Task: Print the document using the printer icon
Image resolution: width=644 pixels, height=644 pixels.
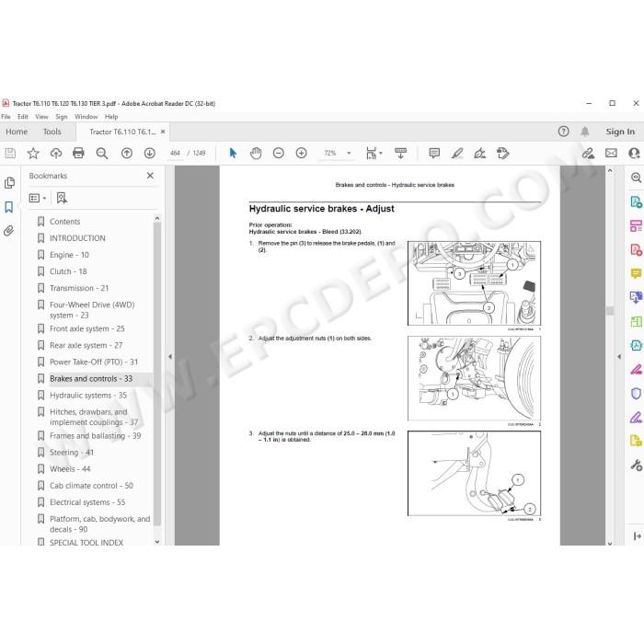Action: [78, 154]
